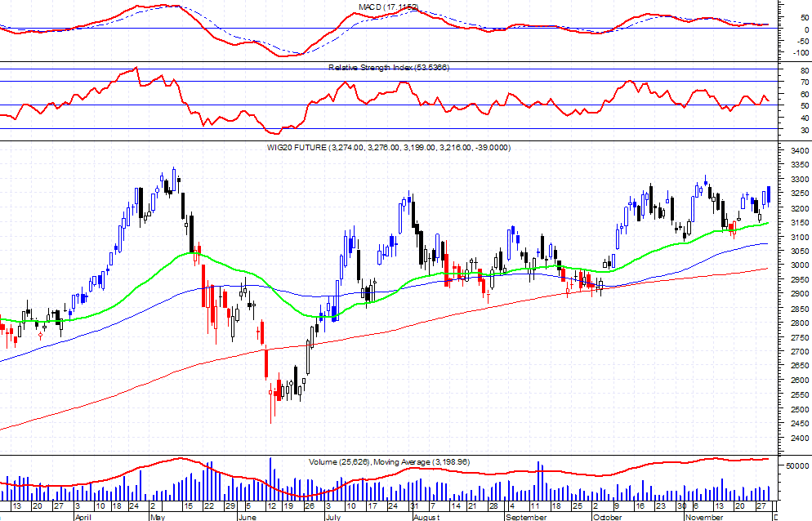Click the 30 level on RSI axis
This screenshot has height=521, width=812.
[x=804, y=131]
